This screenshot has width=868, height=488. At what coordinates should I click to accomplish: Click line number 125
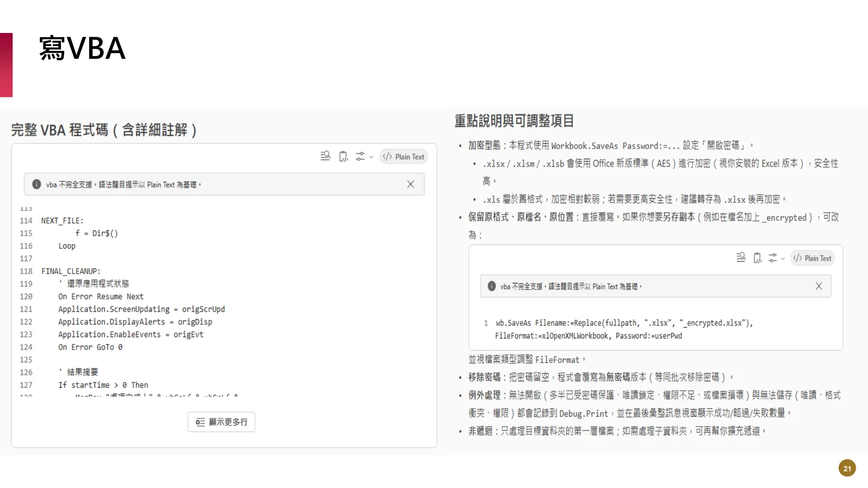pos(26,360)
